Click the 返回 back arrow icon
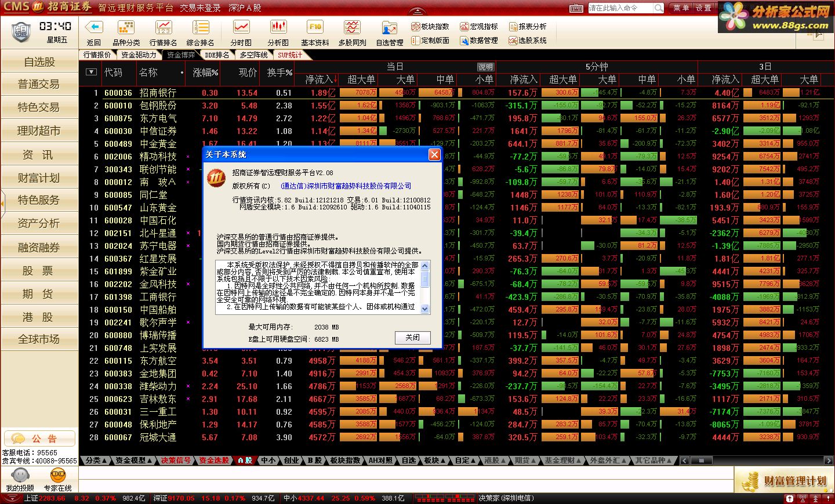Screen dimensions: 835x504 [x=94, y=27]
